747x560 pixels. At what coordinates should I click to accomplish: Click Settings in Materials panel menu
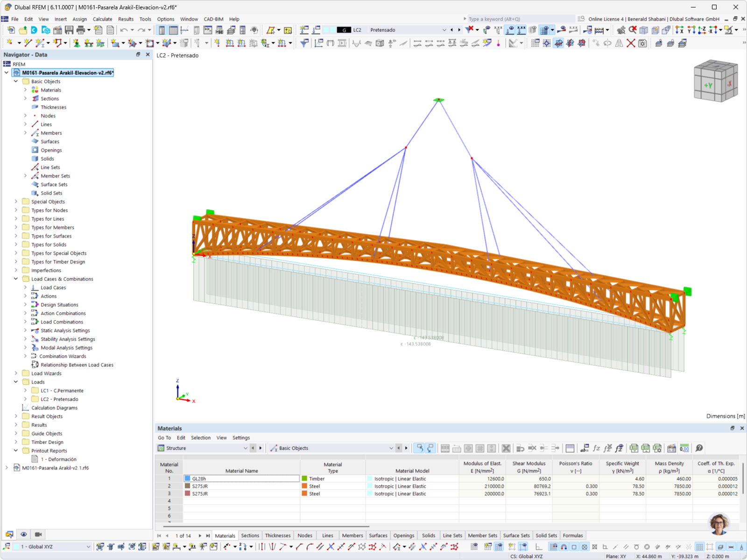[241, 438]
